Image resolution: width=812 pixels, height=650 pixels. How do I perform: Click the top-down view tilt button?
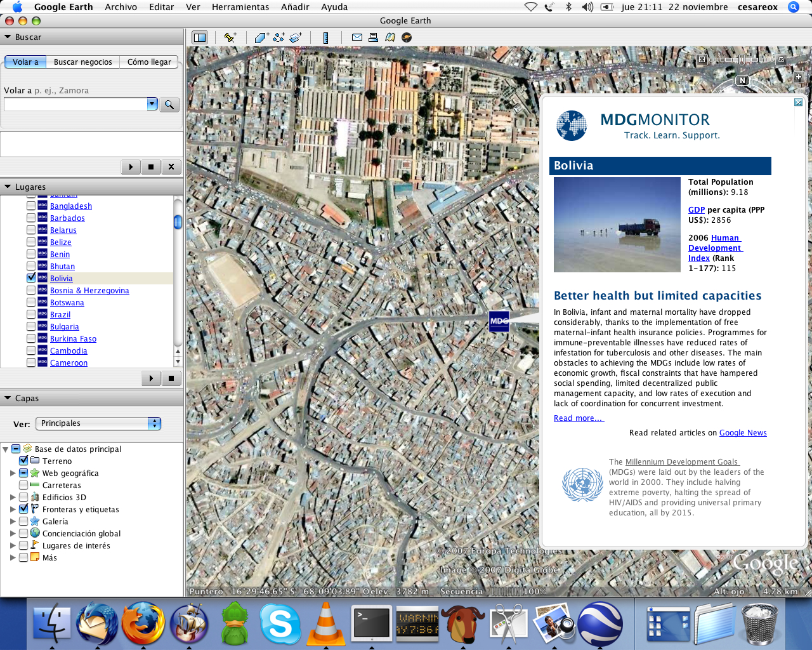(x=702, y=60)
